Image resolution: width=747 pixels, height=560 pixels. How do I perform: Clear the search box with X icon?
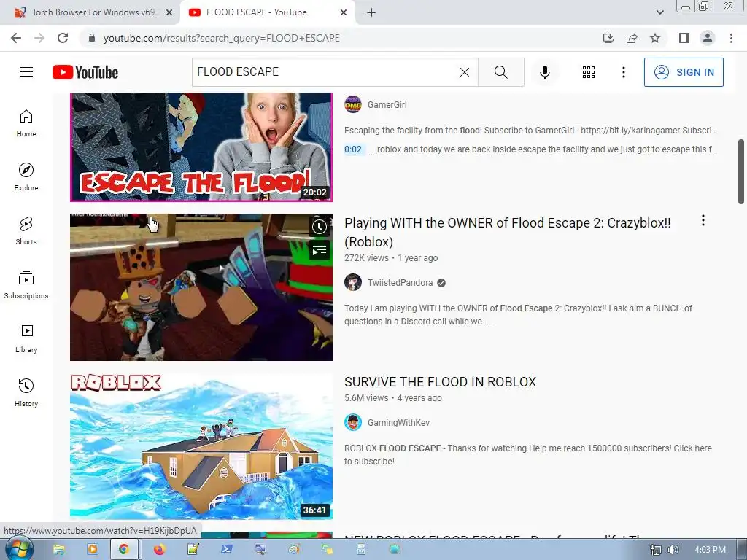point(465,72)
